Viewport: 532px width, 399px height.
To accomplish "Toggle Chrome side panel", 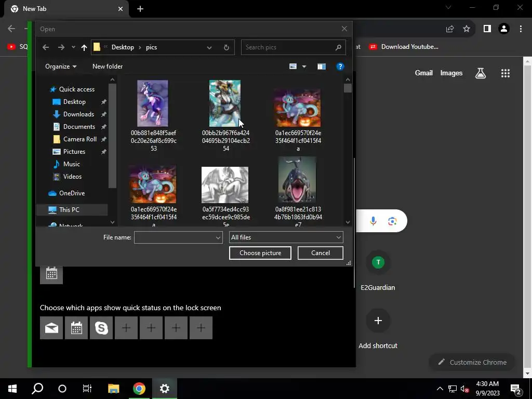I will click(x=487, y=29).
